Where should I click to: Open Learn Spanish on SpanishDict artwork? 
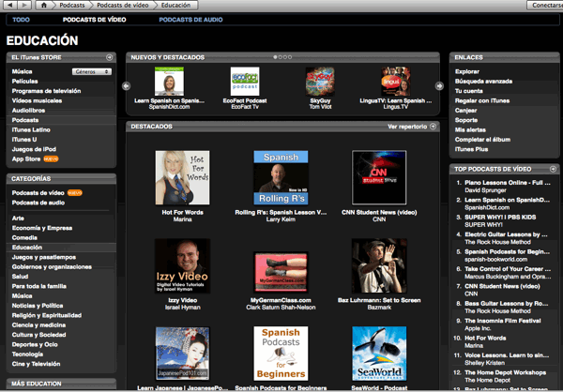point(169,82)
